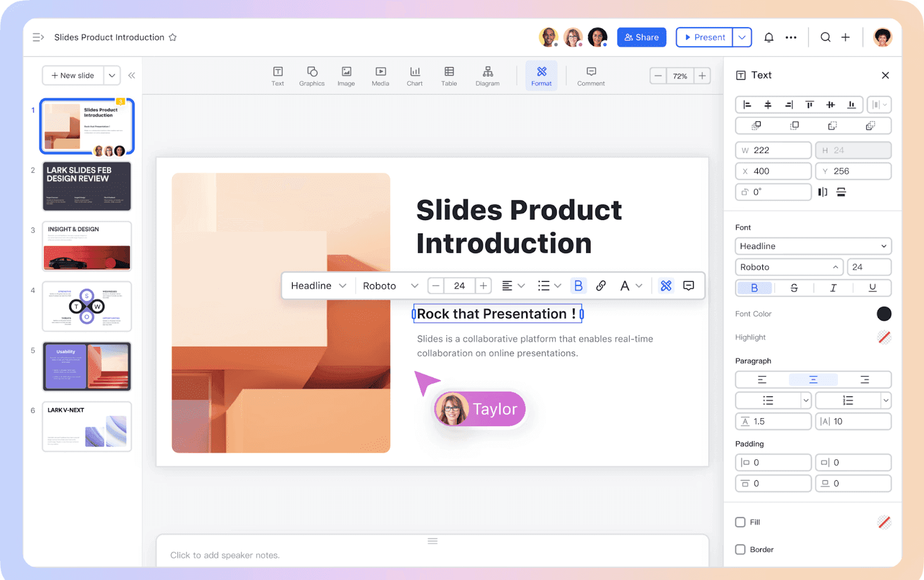Toggle strikethrough in the Text panel
Screen dimensions: 924x580
[794, 288]
